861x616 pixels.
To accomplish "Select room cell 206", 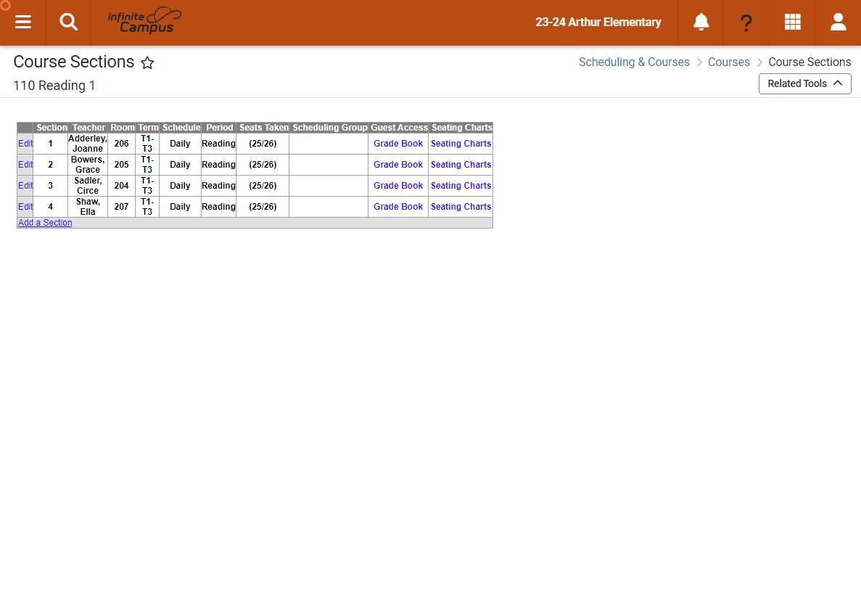I will tap(121, 143).
